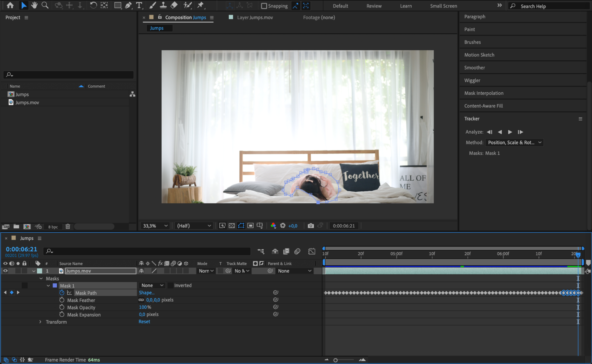592x364 pixels.
Task: Click the Home icon
Action: click(10, 5)
